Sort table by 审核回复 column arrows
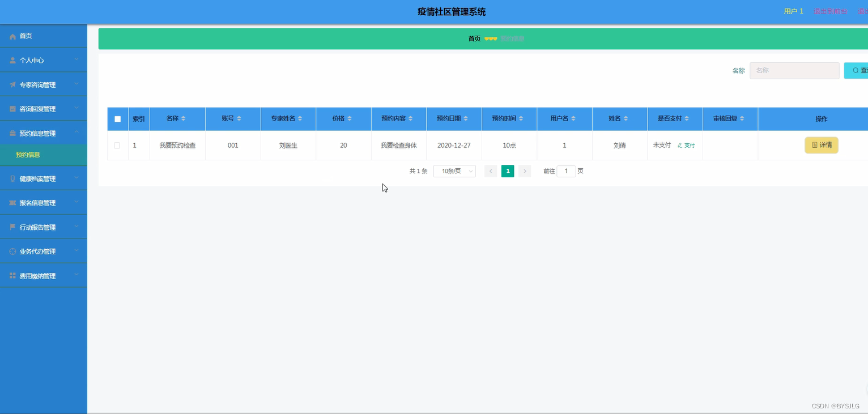The image size is (868, 414). tap(742, 118)
